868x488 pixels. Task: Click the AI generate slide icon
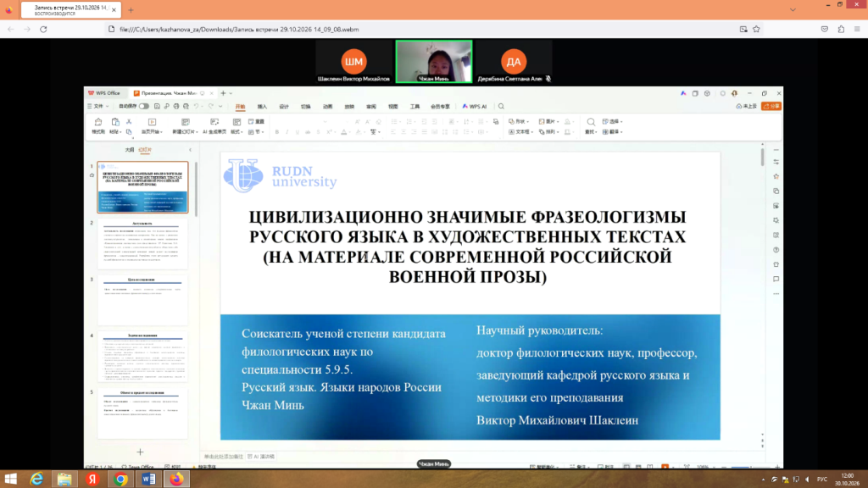coord(214,122)
